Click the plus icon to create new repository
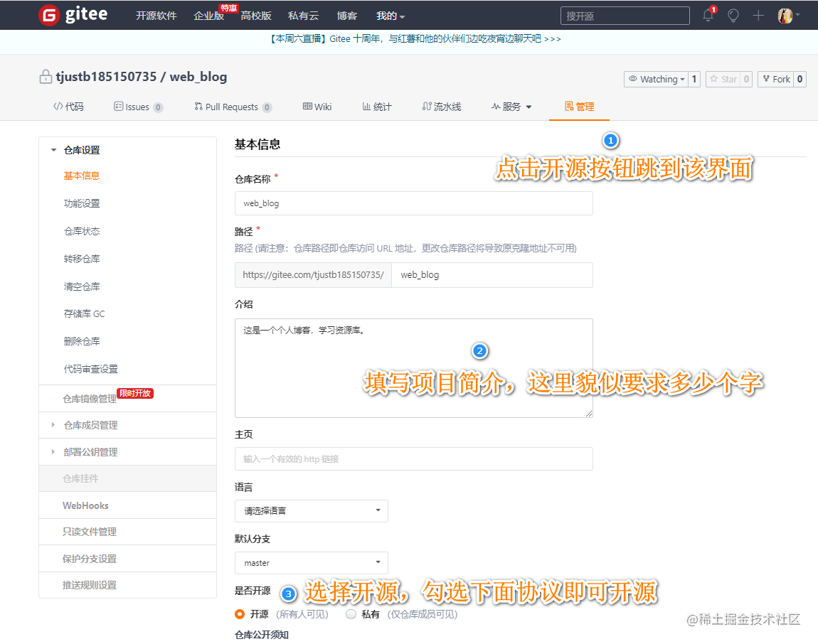Viewport: 818px width, 644px height. [758, 15]
